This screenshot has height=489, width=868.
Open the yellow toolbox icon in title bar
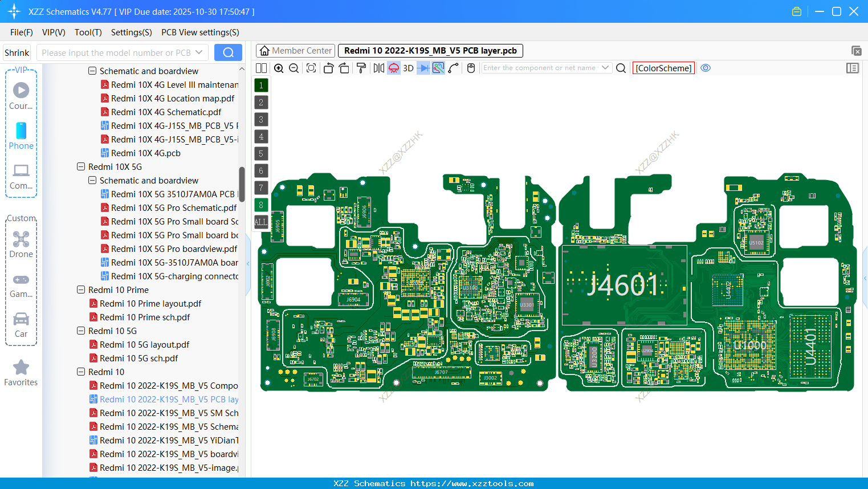(797, 11)
